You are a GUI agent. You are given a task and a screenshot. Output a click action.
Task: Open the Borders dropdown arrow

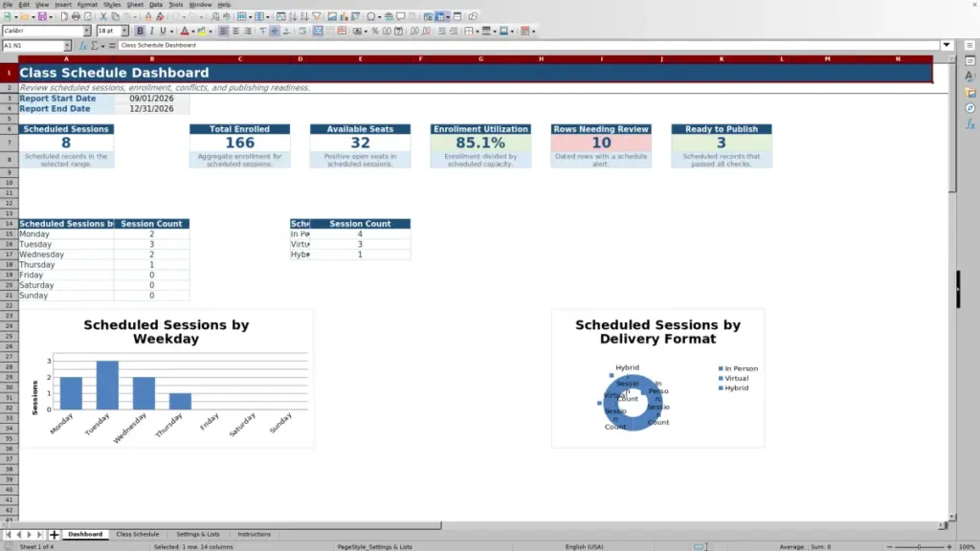[x=478, y=31]
